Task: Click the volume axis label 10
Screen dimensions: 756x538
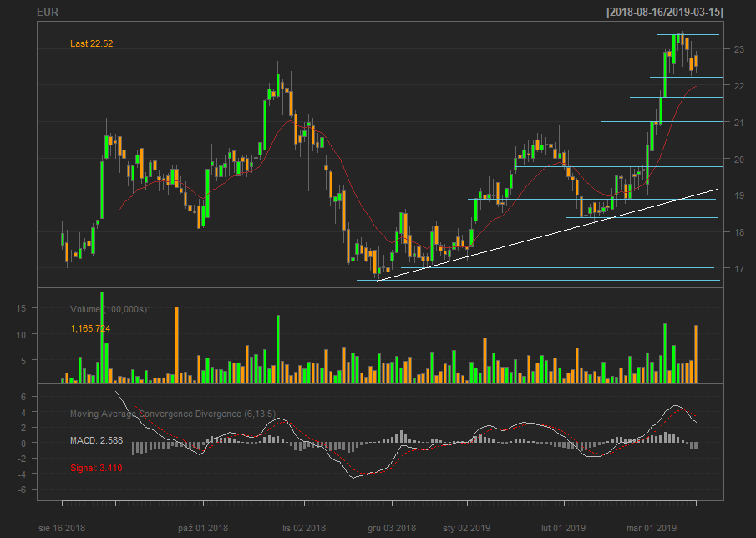Action: pos(21,334)
